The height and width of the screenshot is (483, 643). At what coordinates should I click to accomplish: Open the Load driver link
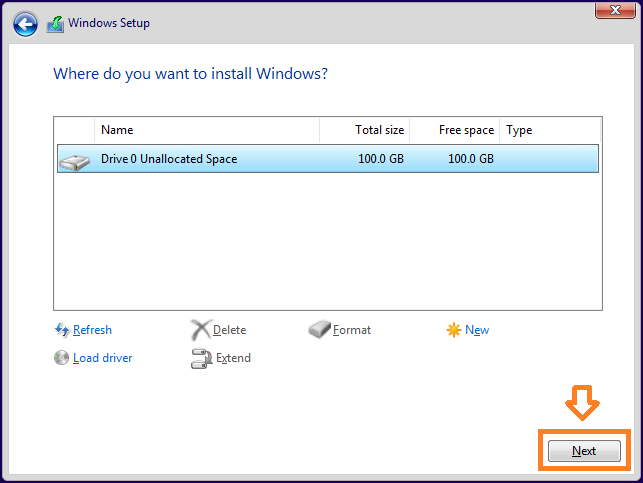click(103, 358)
